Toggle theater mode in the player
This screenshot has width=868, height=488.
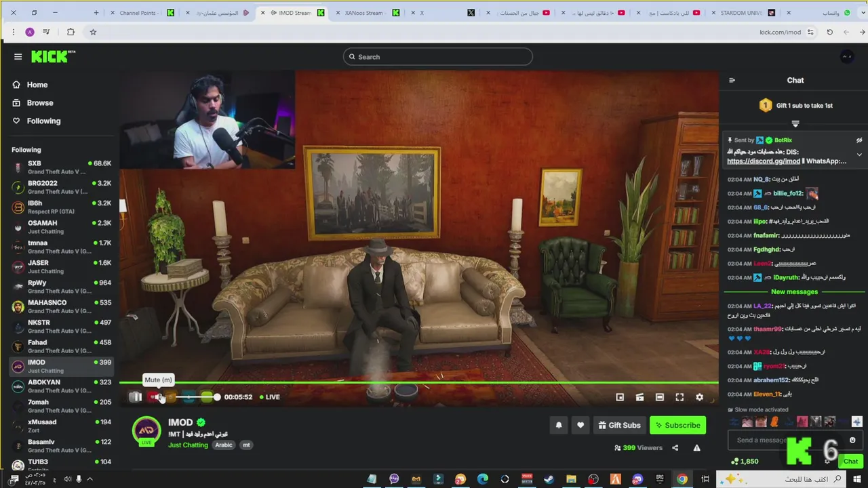660,397
